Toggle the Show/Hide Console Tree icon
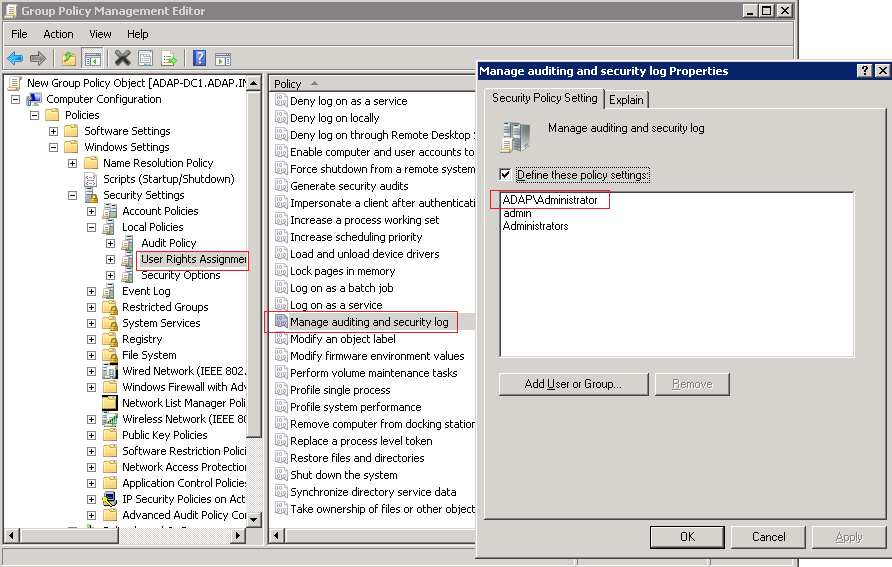The height and width of the screenshot is (567, 892). (92, 58)
